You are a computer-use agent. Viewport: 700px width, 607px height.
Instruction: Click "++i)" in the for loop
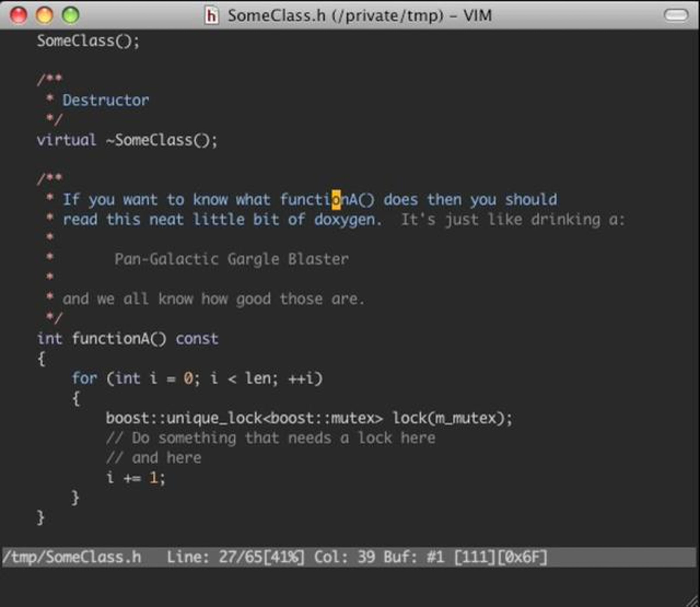point(305,378)
